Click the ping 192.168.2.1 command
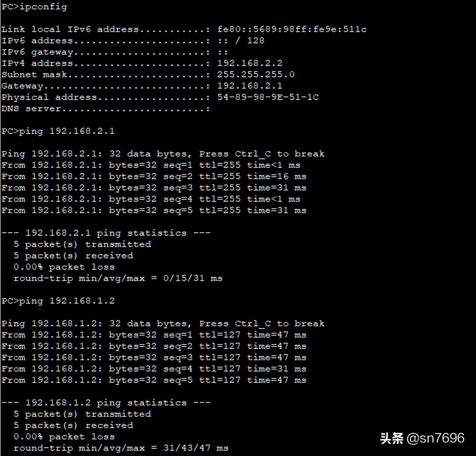Screen dimensions: 476x456 coord(58,131)
